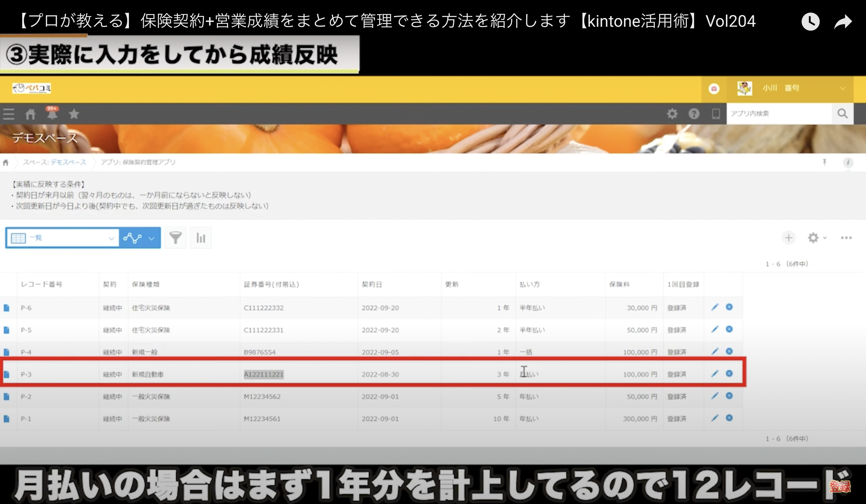Open the filter funnel icon
This screenshot has height=504, width=866.
[175, 238]
